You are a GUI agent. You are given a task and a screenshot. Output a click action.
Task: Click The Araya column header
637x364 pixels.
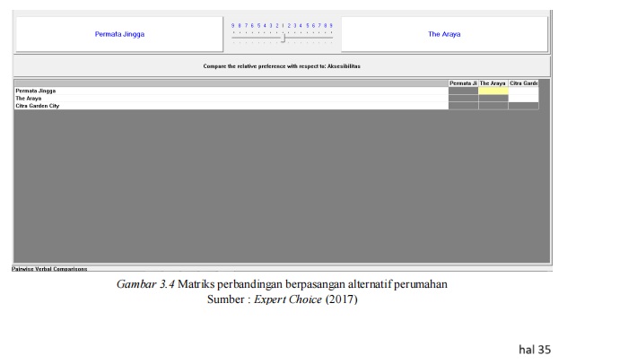tap(493, 82)
